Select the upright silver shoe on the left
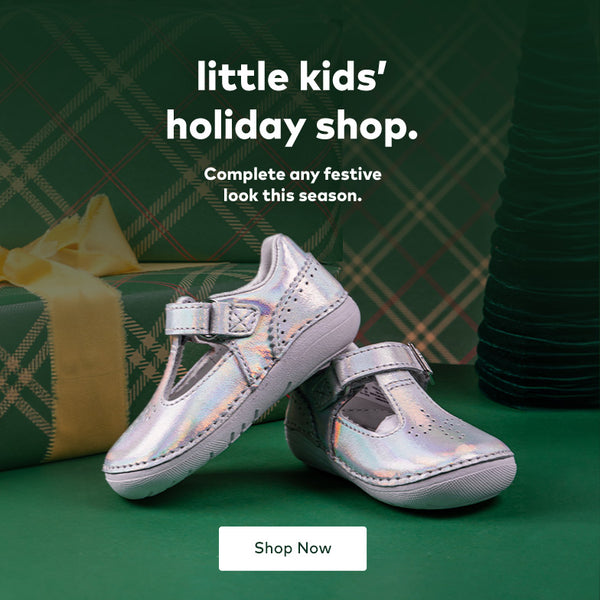600x600 pixels. [x=232, y=367]
